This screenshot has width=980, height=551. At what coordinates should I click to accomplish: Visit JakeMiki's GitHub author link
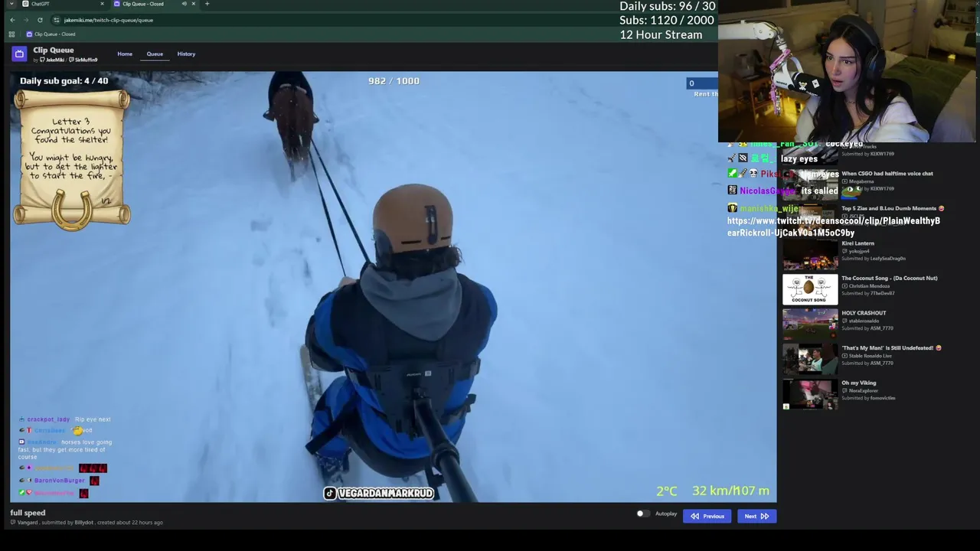[52, 60]
